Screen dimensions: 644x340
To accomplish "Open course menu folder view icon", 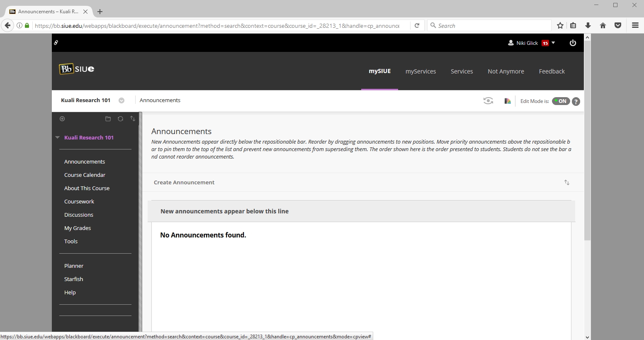I will click(108, 119).
